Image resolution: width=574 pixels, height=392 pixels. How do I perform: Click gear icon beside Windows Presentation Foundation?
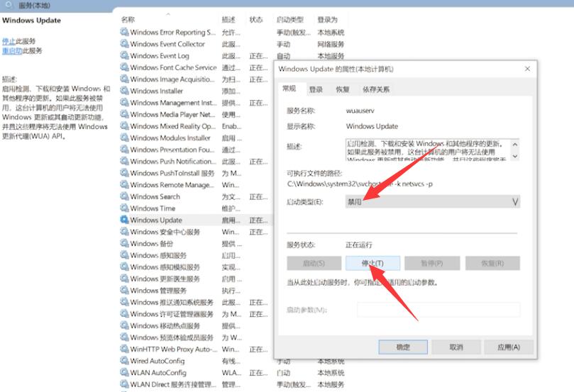coord(124,150)
